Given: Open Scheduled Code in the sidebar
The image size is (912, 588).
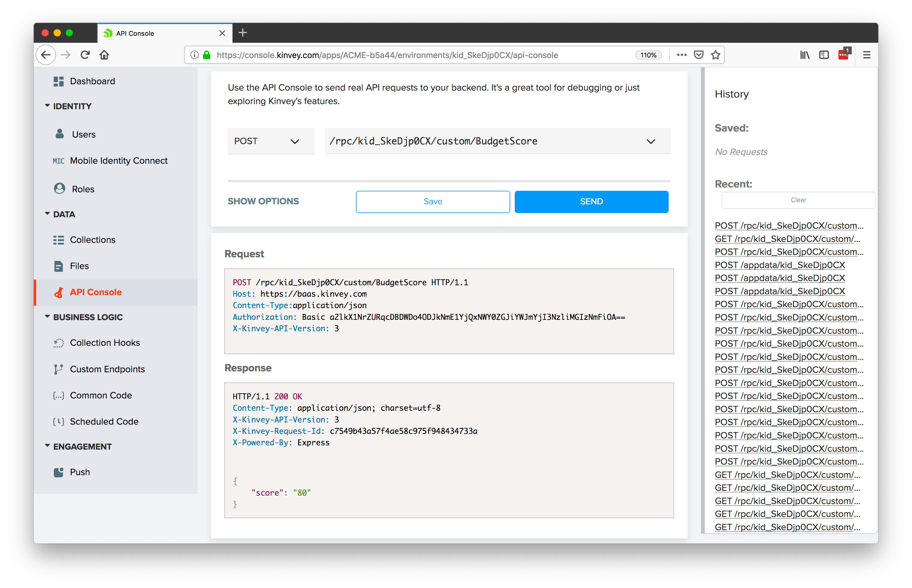Looking at the screenshot, I should (104, 422).
